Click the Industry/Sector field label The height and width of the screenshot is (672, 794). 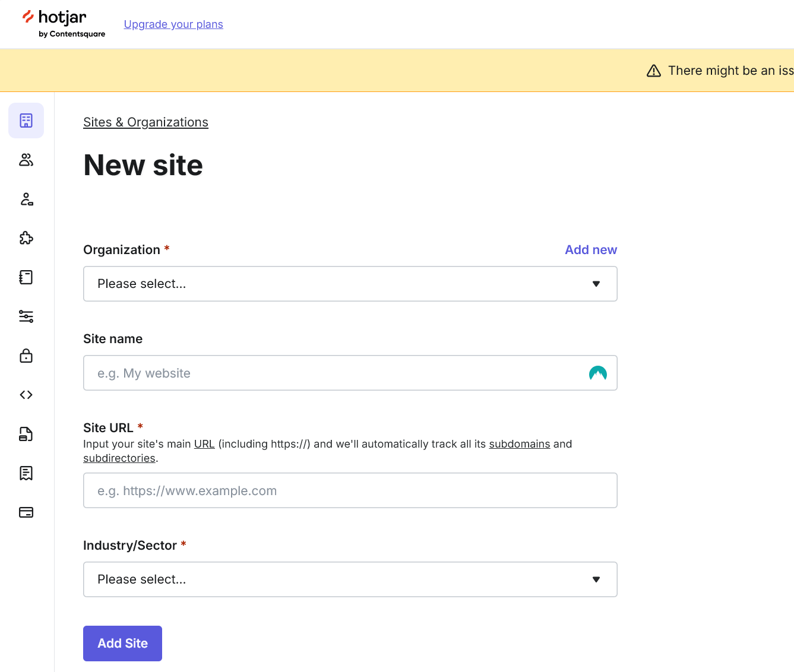(130, 546)
